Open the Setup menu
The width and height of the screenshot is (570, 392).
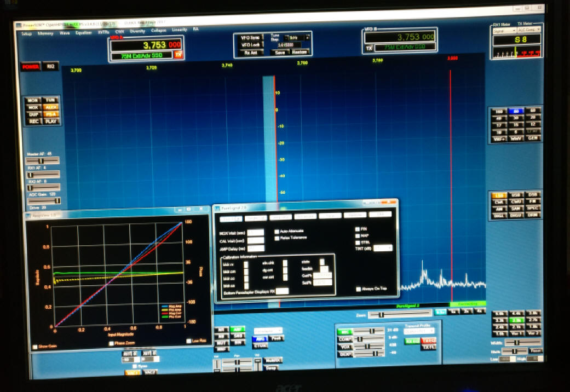point(26,33)
